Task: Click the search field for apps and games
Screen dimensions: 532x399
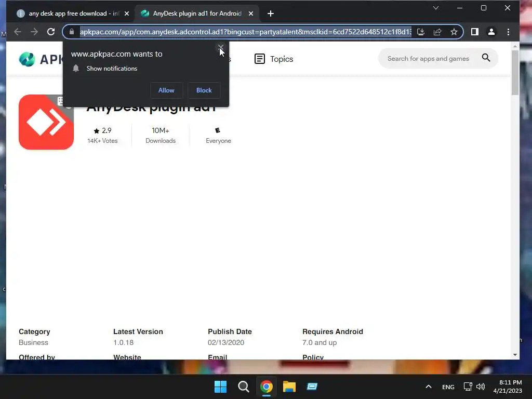Action: coord(428,59)
